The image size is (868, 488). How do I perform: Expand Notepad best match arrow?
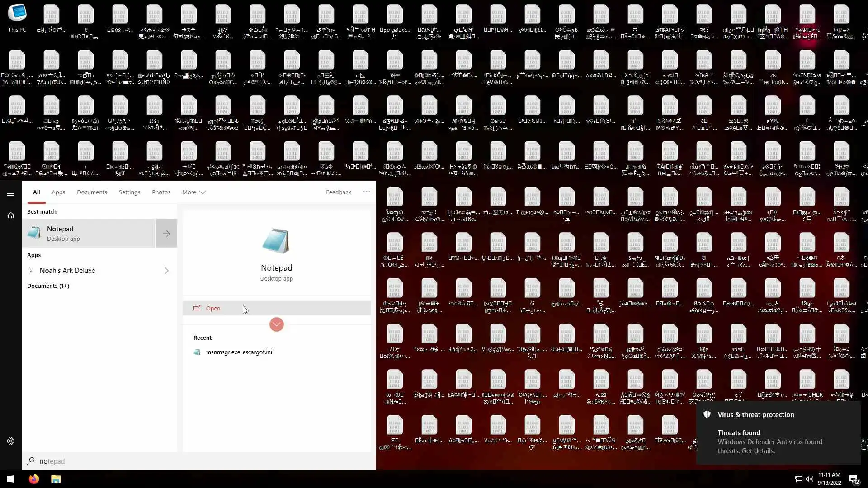coord(166,234)
